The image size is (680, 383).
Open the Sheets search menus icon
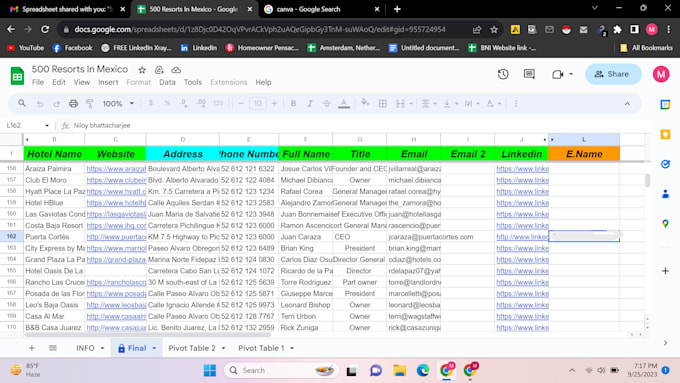tap(22, 103)
